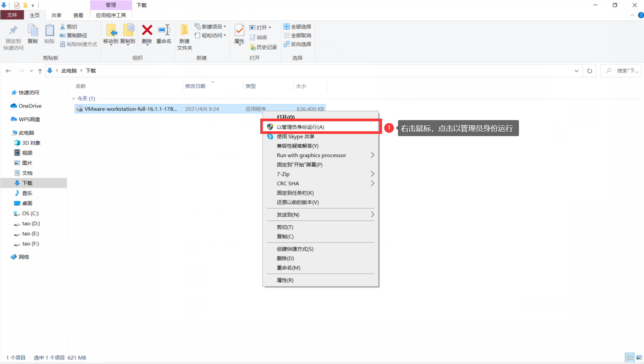The width and height of the screenshot is (644, 364).
Task: Choose Rename (重命名) in context menu
Action: point(320,268)
